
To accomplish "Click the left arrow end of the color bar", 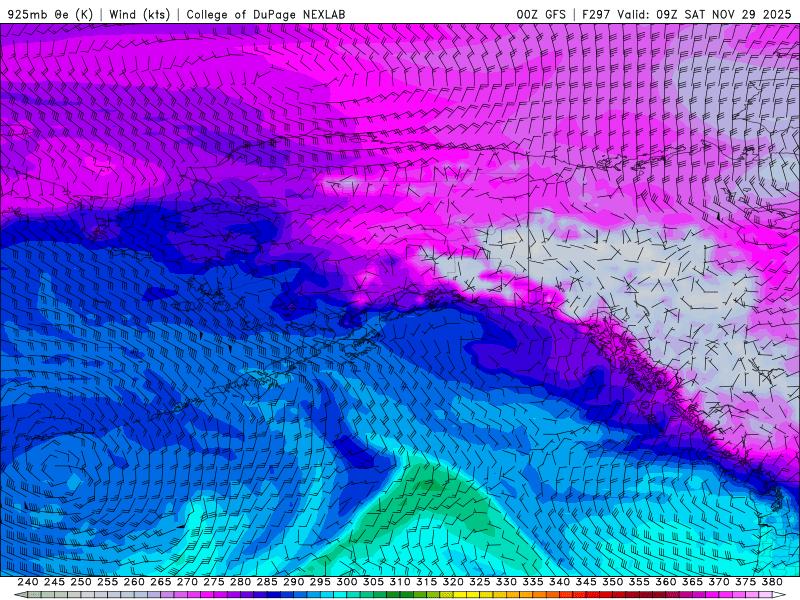I will tap(19, 595).
